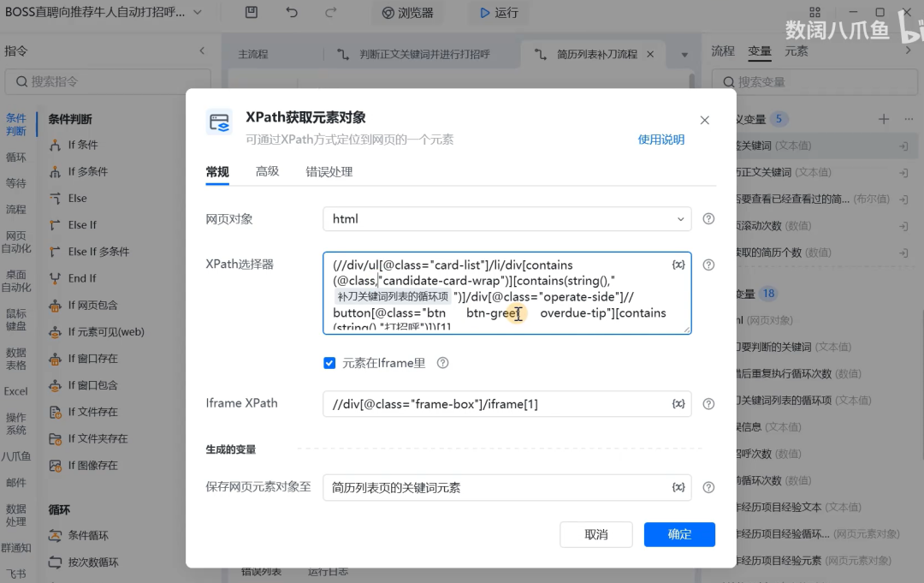Run the flow with 运行
The height and width of the screenshot is (583, 924).
click(x=499, y=12)
